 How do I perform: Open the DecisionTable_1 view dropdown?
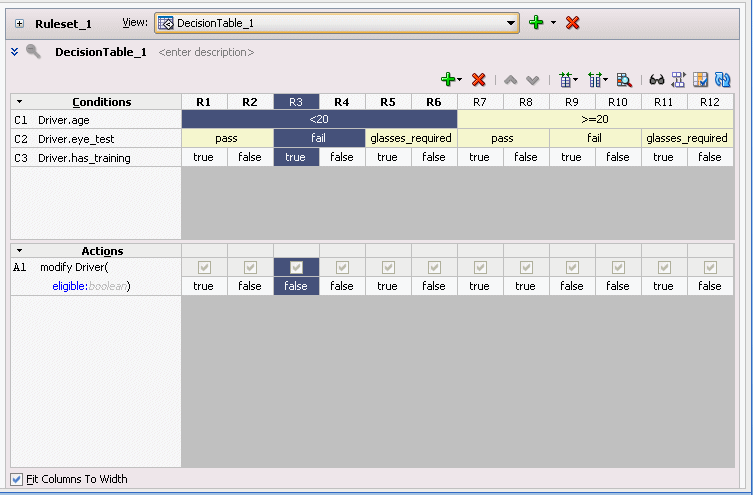click(511, 23)
